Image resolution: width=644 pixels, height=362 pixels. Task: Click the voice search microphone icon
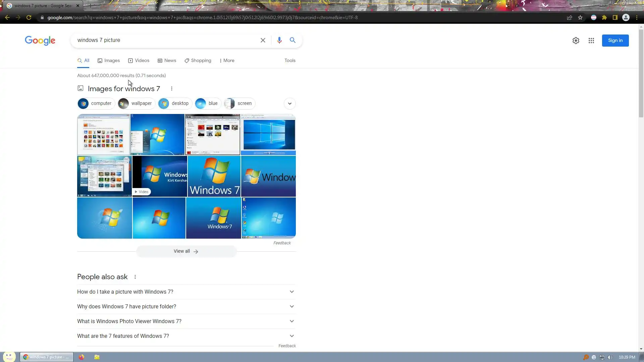pos(279,40)
